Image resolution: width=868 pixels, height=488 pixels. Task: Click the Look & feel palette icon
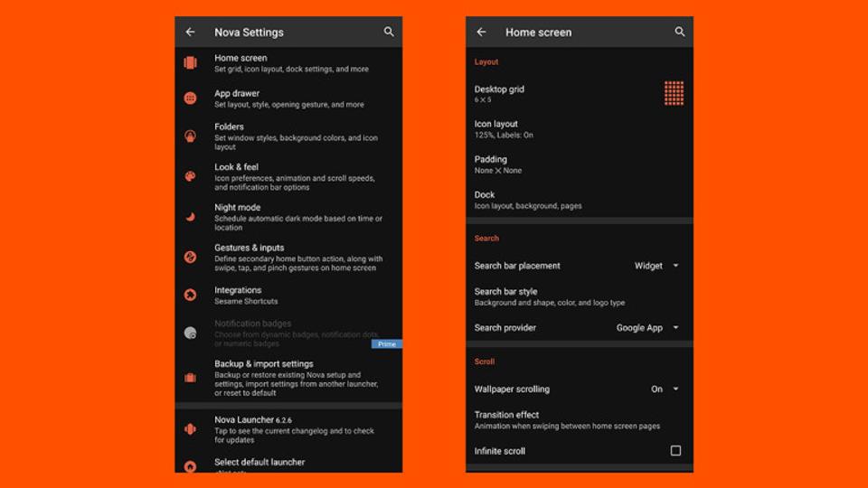tap(191, 176)
